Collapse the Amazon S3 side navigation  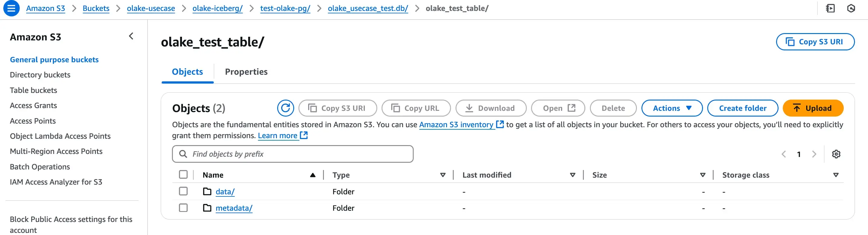click(x=131, y=36)
